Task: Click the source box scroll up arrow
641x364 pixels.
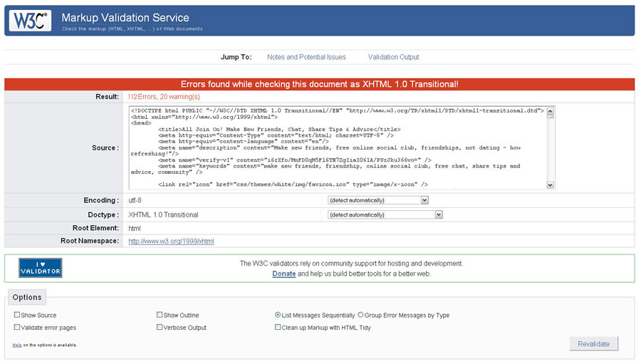Action: pyautogui.click(x=551, y=111)
